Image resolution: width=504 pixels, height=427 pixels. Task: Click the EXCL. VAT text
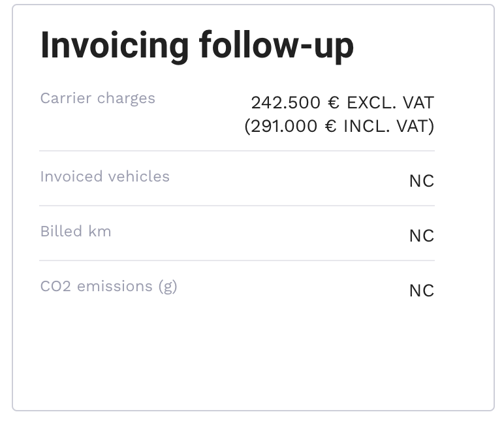pyautogui.click(x=390, y=103)
